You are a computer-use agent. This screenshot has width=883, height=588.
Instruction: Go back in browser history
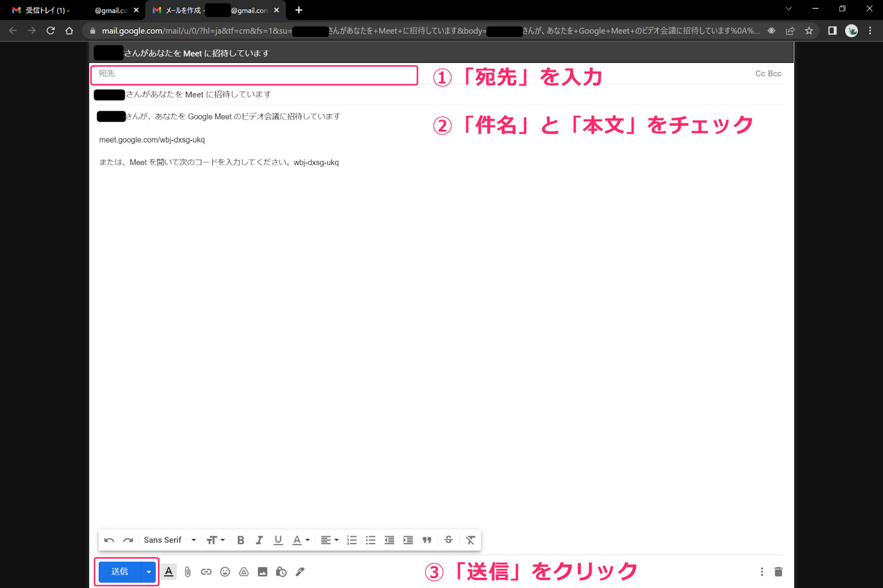(13, 30)
